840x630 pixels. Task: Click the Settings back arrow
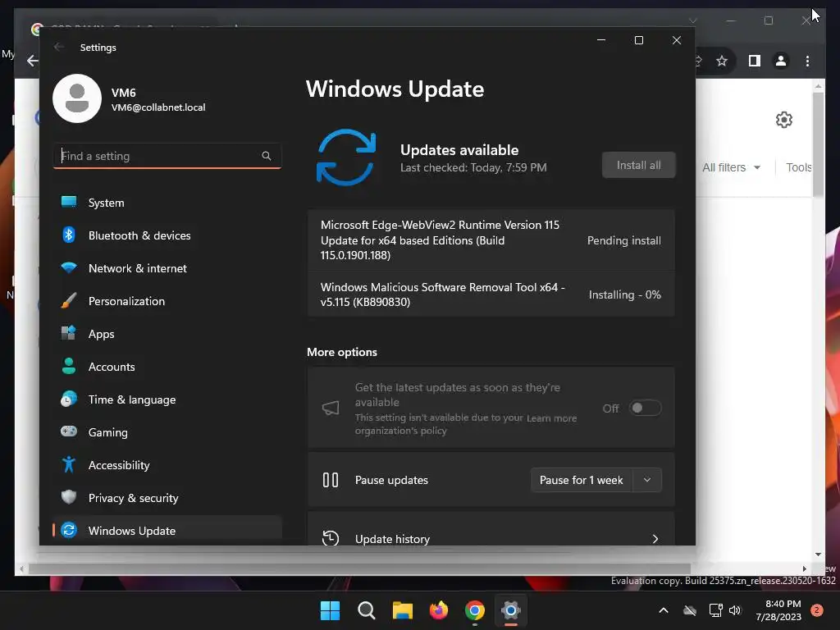tap(59, 47)
